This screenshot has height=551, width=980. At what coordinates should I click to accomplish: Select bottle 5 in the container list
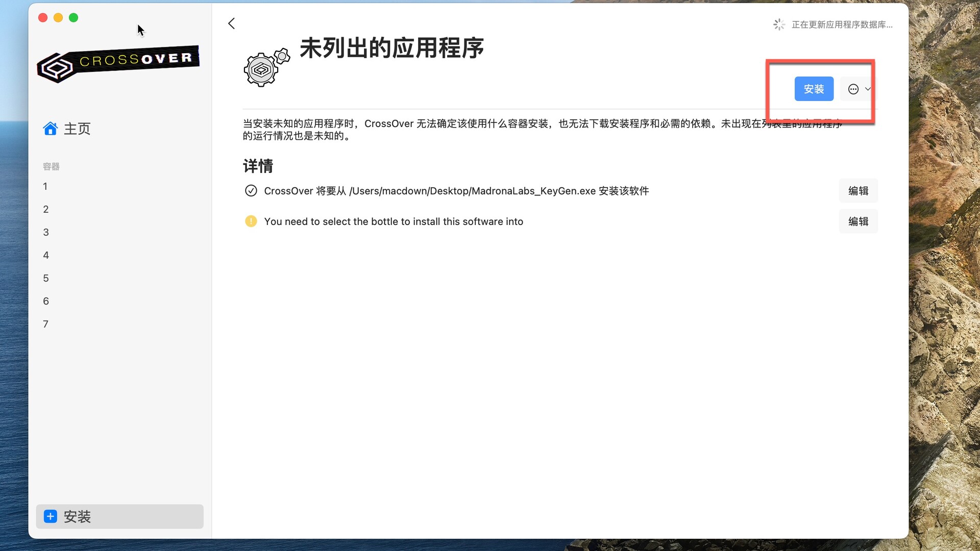click(45, 278)
